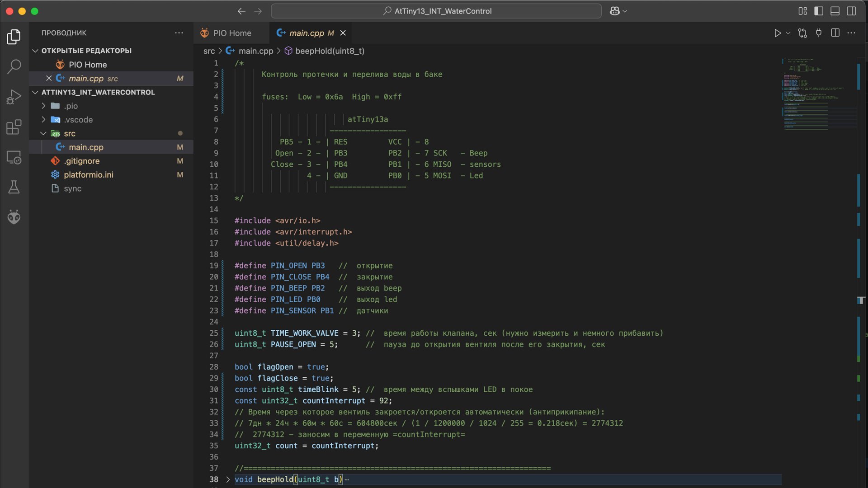Open the Search view in activity bar
The image size is (868, 488).
(14, 67)
